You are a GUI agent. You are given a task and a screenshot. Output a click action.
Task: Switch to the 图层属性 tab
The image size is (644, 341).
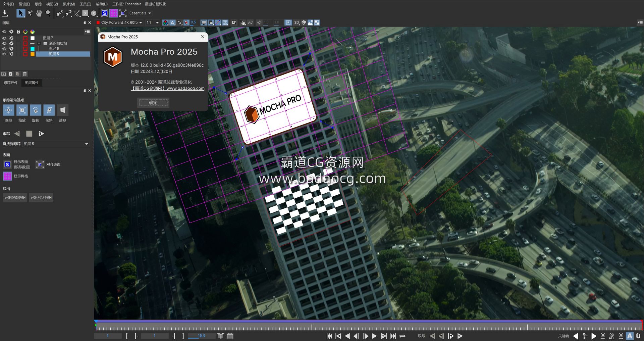tap(32, 83)
